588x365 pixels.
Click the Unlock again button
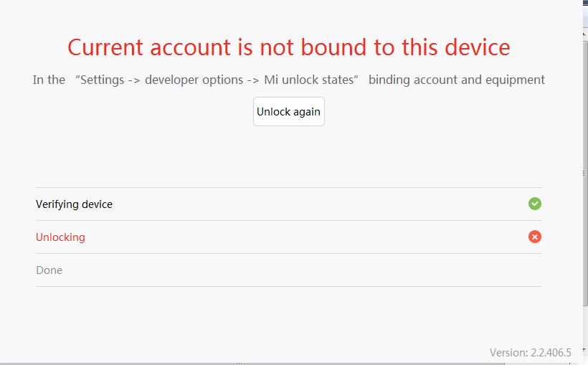click(288, 112)
